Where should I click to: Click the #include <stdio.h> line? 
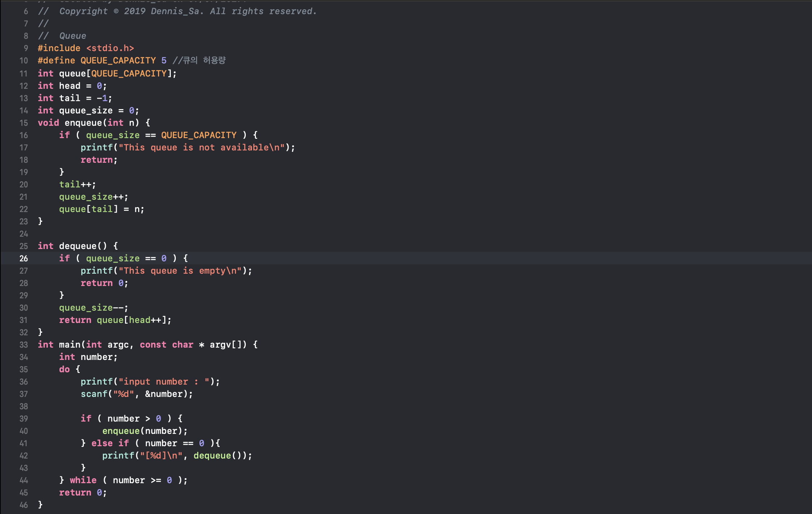[86, 48]
